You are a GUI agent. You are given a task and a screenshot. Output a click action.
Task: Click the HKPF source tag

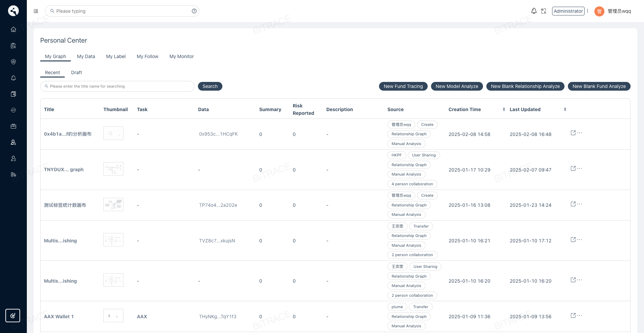point(396,155)
